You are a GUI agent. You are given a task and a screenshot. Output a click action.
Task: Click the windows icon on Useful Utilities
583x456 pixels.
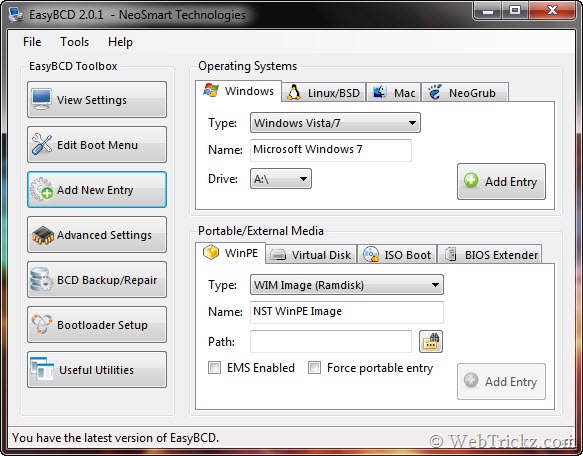point(42,369)
